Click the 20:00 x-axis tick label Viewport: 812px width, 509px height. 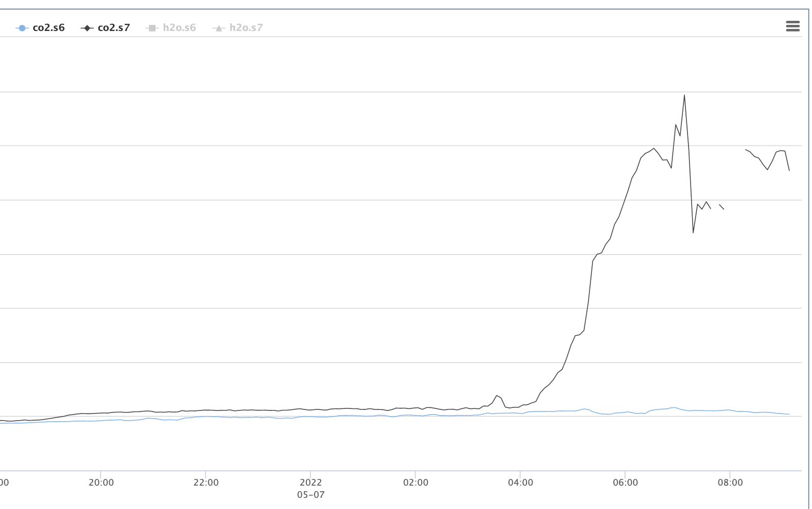click(101, 483)
